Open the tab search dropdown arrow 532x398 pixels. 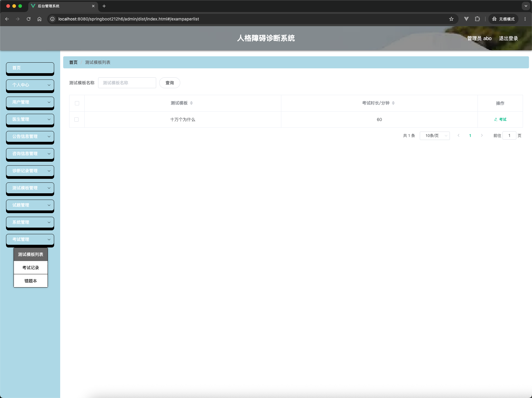coord(526,6)
